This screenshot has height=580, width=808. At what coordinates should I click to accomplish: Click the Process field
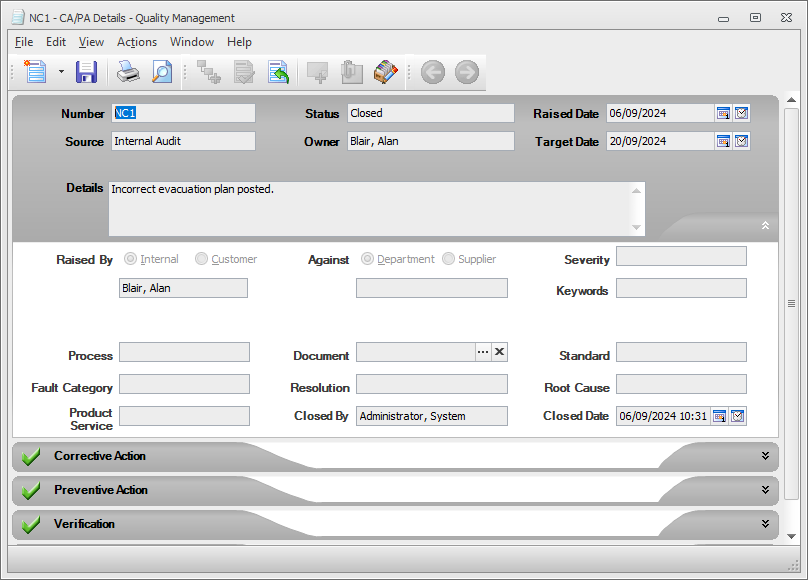click(x=184, y=352)
